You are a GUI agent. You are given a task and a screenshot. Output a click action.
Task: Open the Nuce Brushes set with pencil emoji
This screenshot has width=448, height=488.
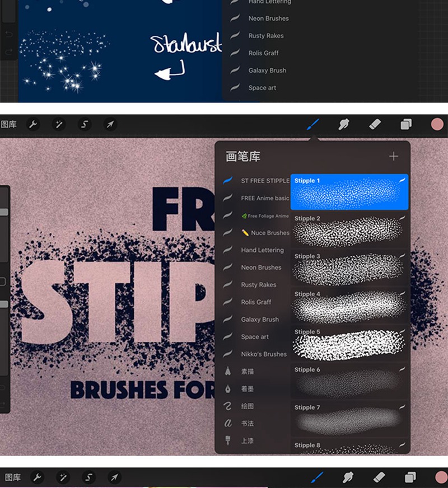[x=265, y=233]
